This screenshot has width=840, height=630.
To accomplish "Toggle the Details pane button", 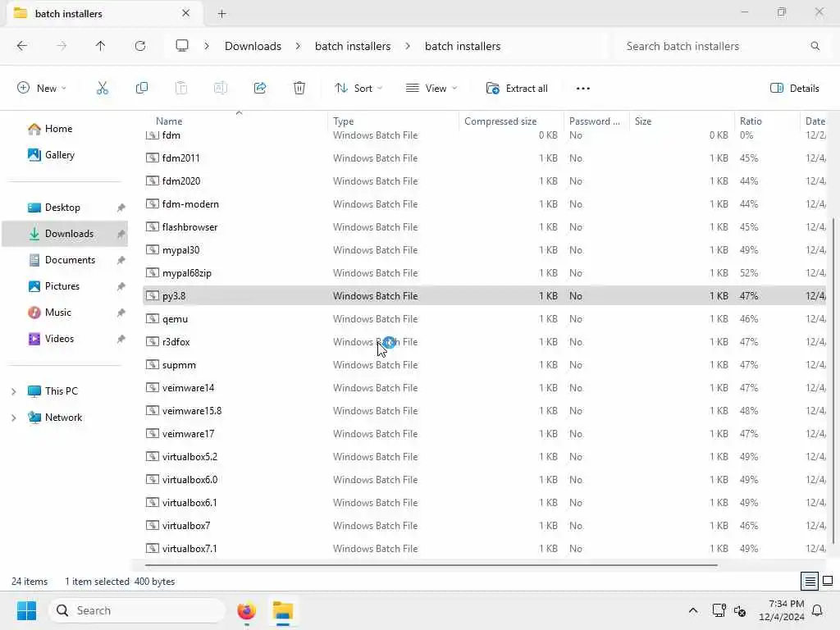I will (794, 89).
